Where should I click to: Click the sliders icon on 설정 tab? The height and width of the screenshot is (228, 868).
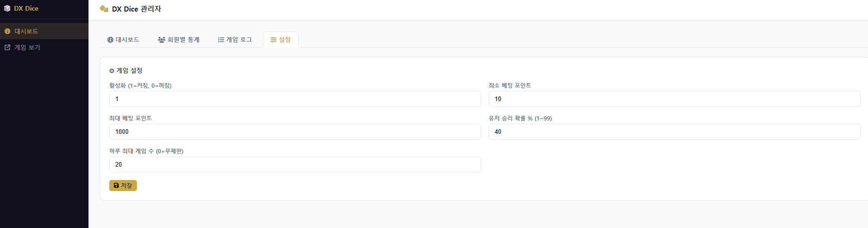[273, 40]
